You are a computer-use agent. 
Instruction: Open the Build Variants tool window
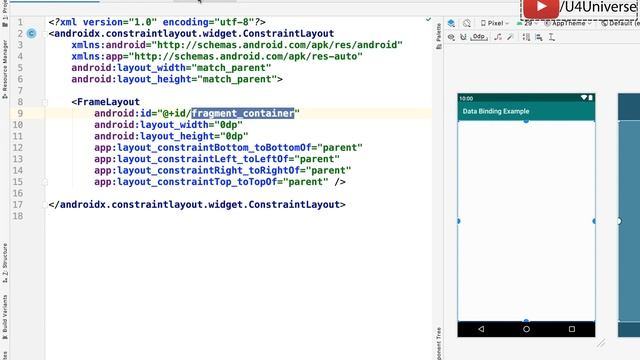click(4, 317)
